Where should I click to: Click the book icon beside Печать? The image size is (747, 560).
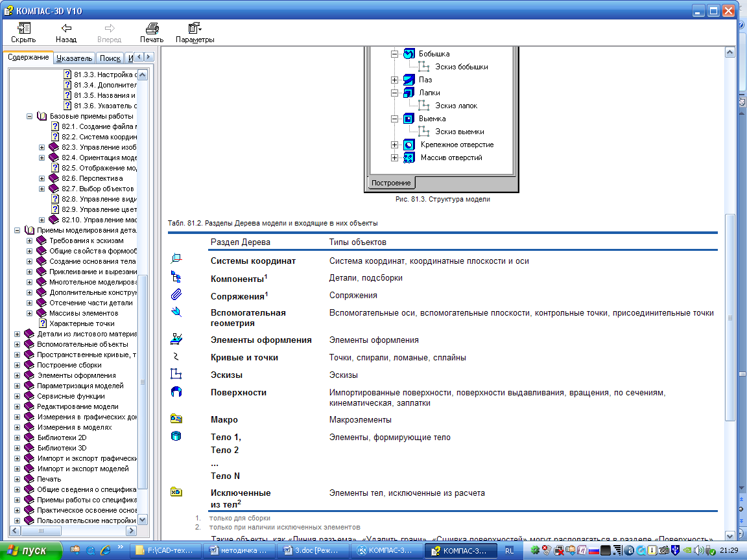[29, 479]
